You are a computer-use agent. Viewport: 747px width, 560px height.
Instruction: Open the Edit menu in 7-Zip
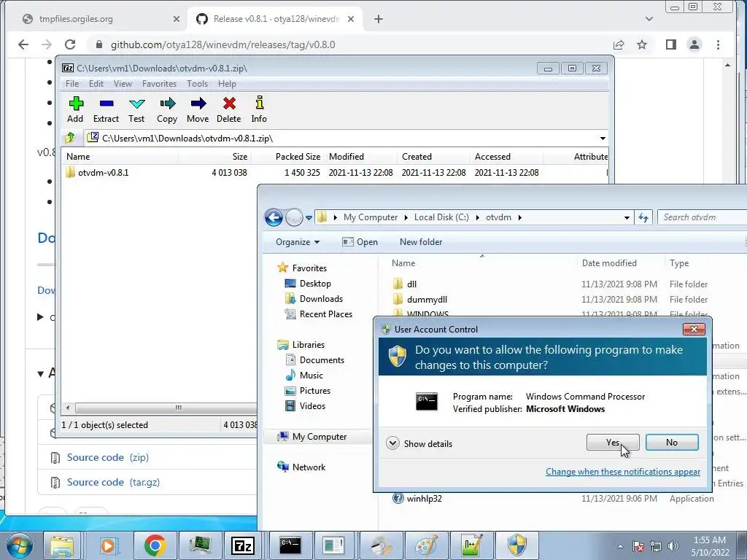pos(96,84)
